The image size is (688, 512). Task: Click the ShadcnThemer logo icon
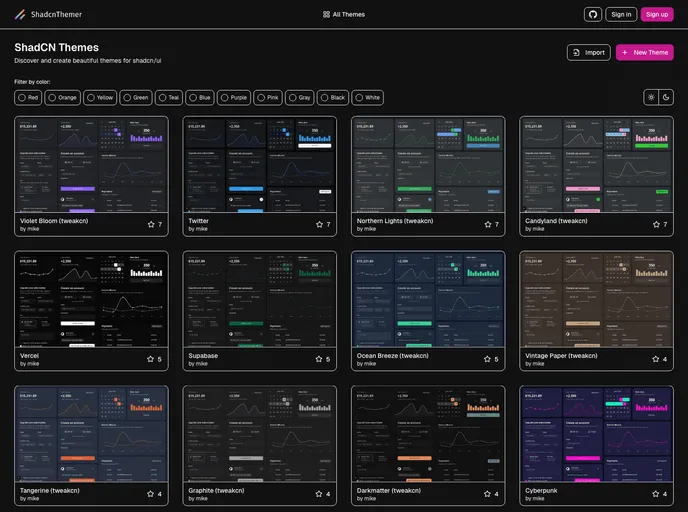(20, 14)
